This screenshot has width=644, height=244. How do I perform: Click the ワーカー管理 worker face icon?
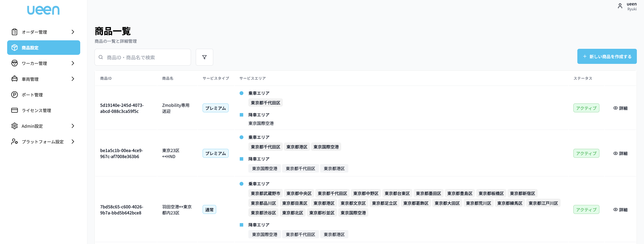[14, 63]
